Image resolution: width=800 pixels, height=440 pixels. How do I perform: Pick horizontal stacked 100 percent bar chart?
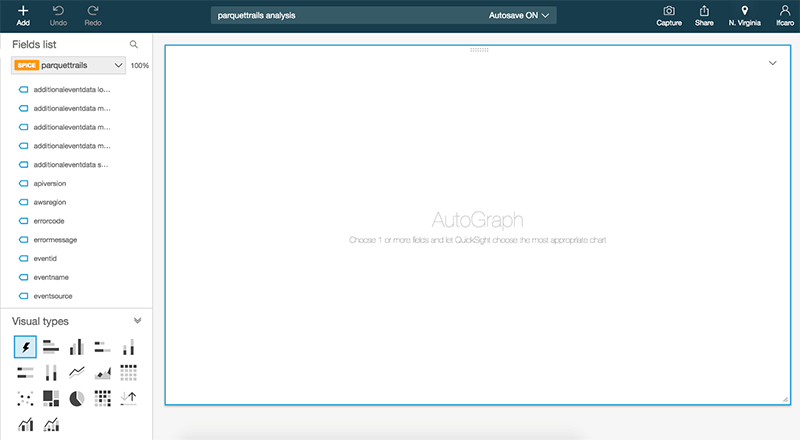click(25, 373)
